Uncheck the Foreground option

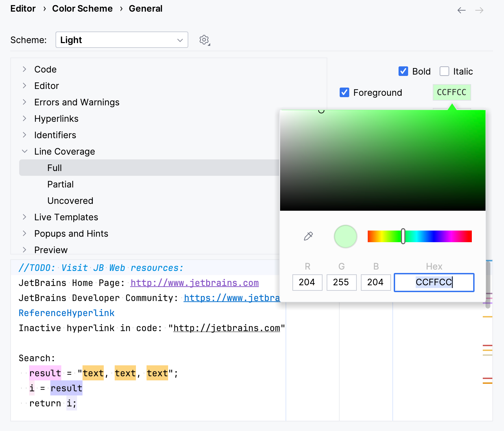pyautogui.click(x=344, y=92)
